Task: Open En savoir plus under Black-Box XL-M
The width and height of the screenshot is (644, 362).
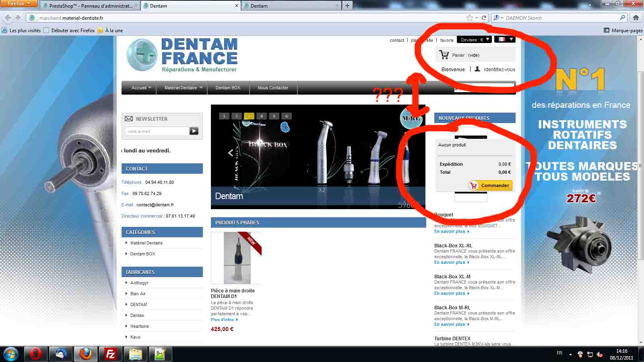Action: [x=452, y=293]
